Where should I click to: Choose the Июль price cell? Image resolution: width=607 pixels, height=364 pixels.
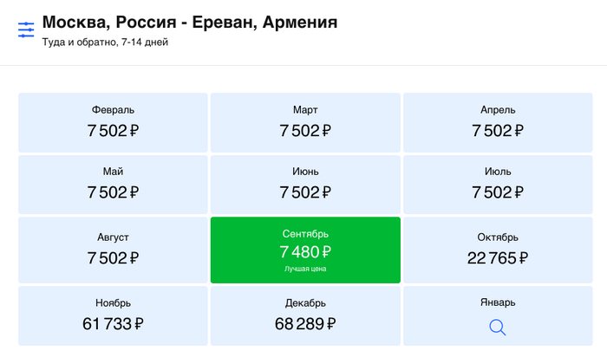click(498, 184)
